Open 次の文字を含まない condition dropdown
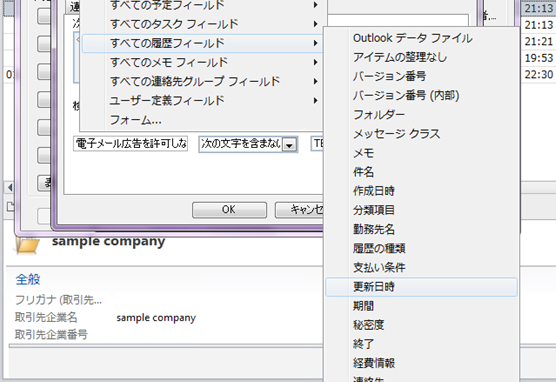Screen dimensions: 556x382 (x=289, y=145)
